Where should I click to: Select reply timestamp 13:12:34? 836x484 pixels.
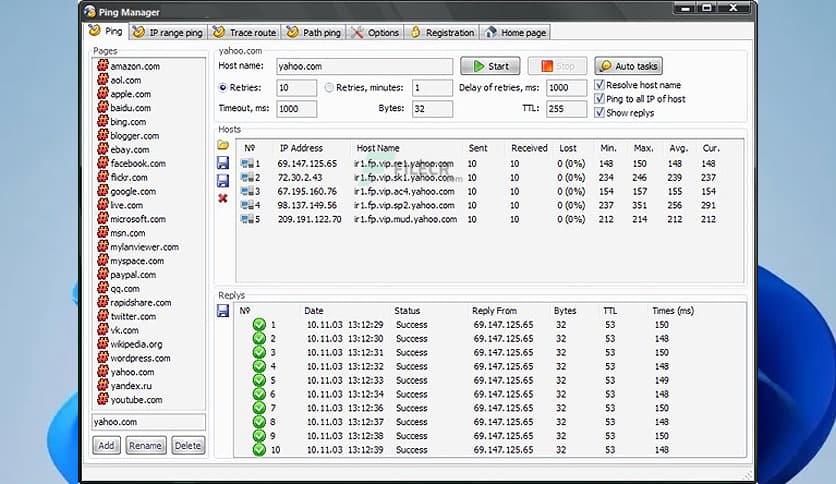point(365,394)
